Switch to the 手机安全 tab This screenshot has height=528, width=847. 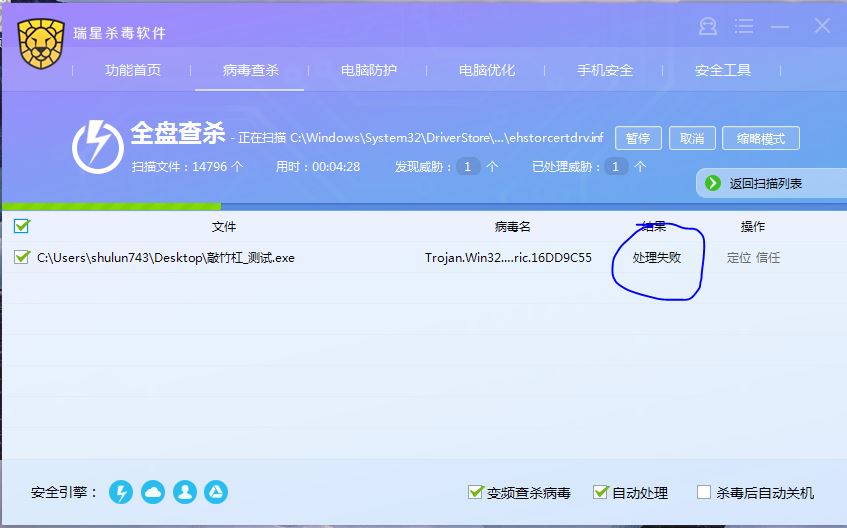(x=604, y=70)
